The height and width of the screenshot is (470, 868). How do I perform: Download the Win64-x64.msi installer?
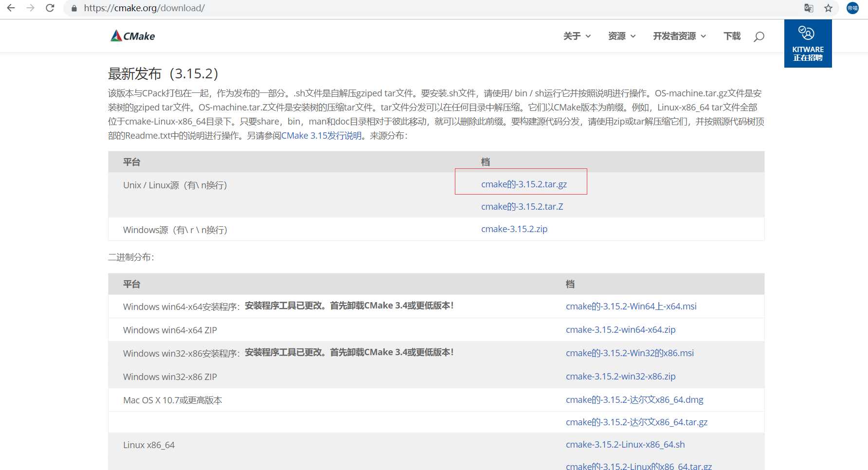(x=631, y=307)
